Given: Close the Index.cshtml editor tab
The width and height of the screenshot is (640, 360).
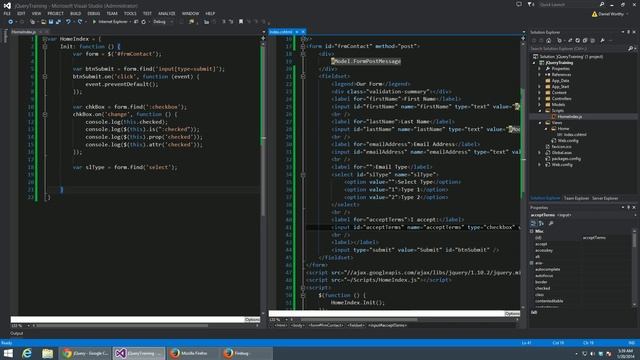Looking at the screenshot, I should [303, 32].
